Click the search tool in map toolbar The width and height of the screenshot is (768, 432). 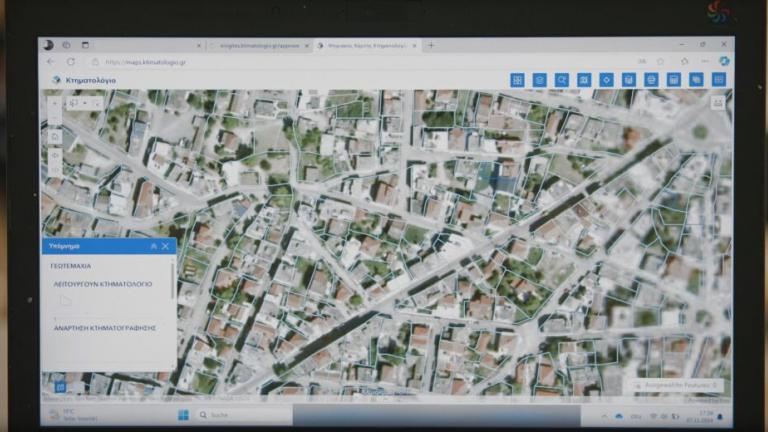point(562,80)
